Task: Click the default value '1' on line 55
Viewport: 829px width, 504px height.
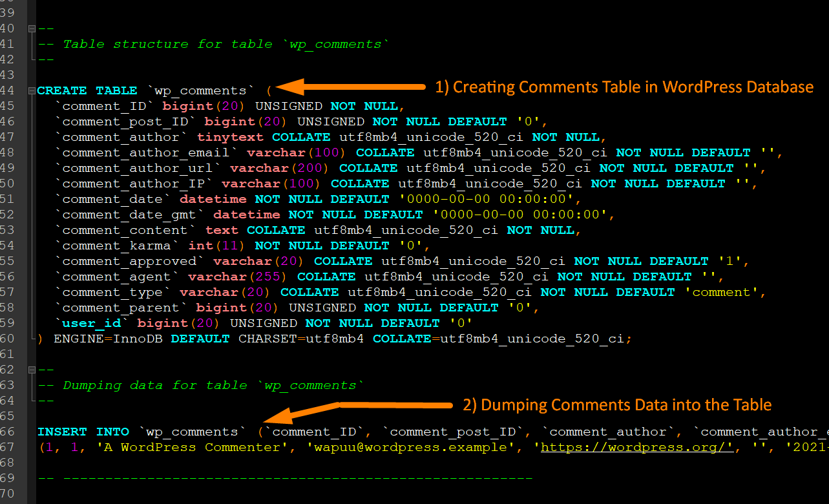Action: 730,261
